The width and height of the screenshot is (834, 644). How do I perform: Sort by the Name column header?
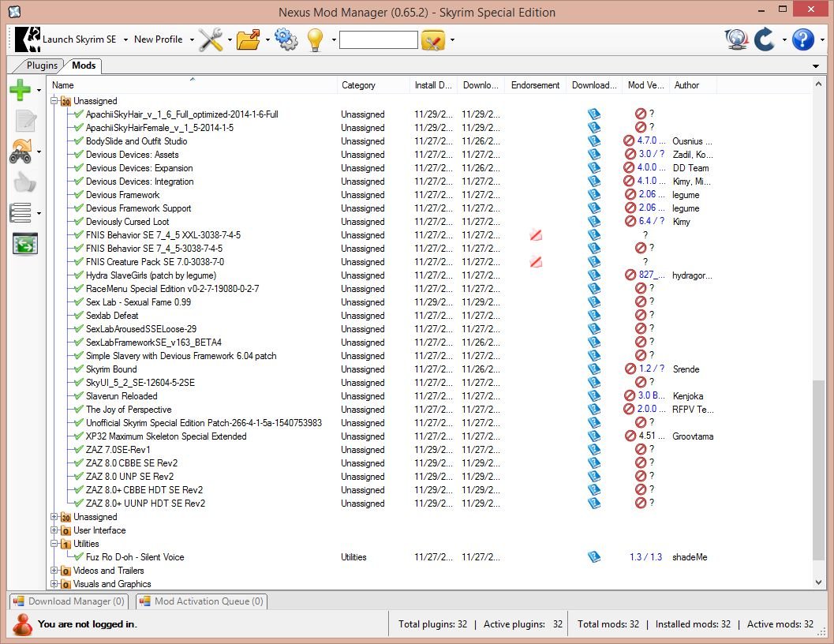[192, 85]
